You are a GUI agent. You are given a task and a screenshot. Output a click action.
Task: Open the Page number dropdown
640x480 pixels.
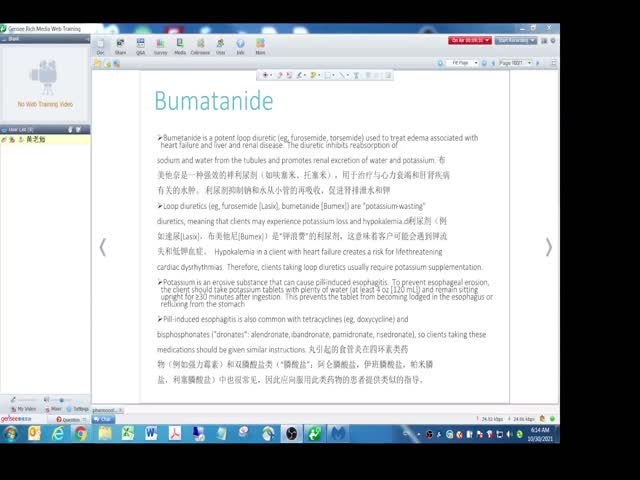pos(515,63)
